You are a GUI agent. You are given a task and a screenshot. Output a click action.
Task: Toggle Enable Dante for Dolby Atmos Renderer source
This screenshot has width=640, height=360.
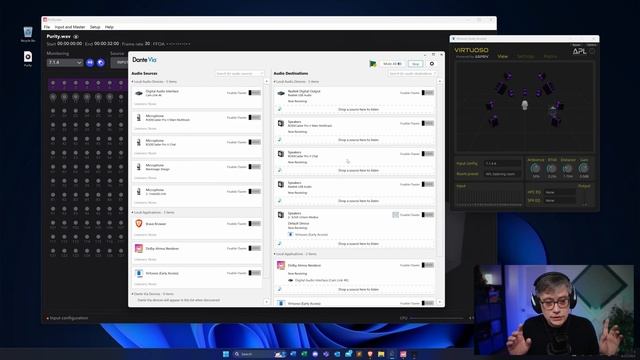coord(255,248)
